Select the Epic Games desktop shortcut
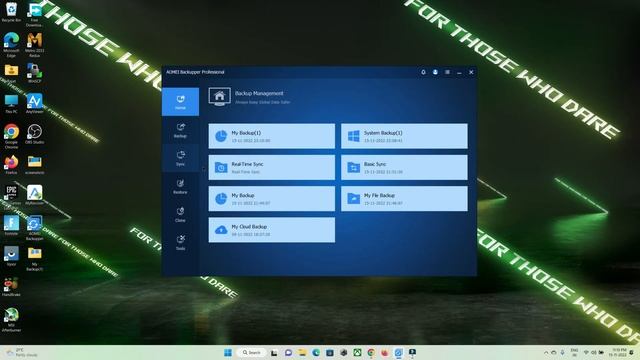 tap(11, 195)
